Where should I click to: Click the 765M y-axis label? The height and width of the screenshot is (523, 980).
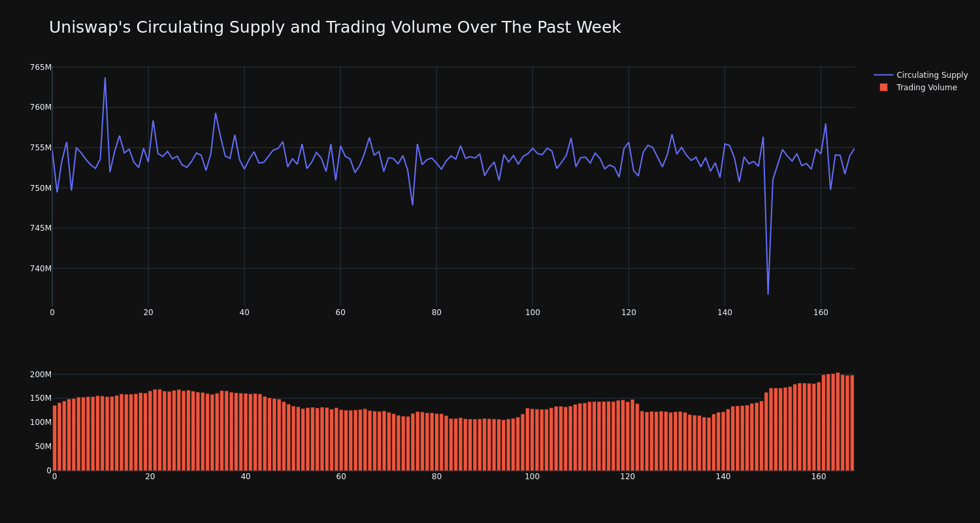coord(41,67)
